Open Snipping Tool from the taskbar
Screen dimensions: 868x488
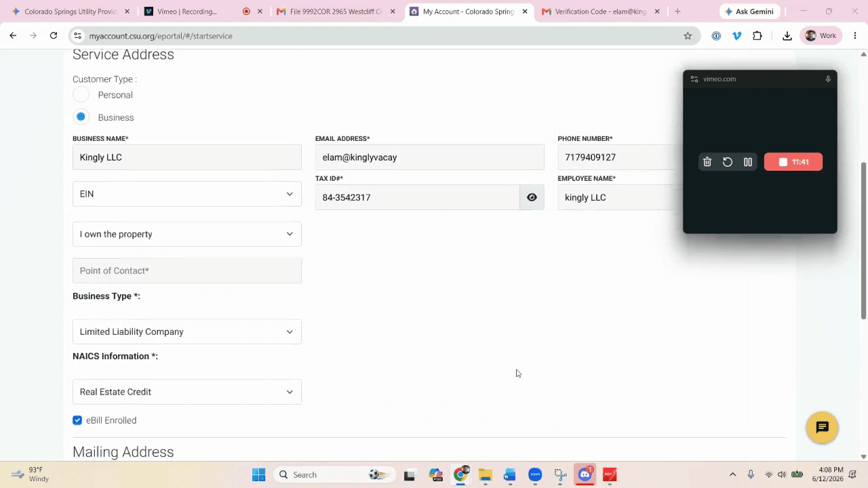(560, 474)
